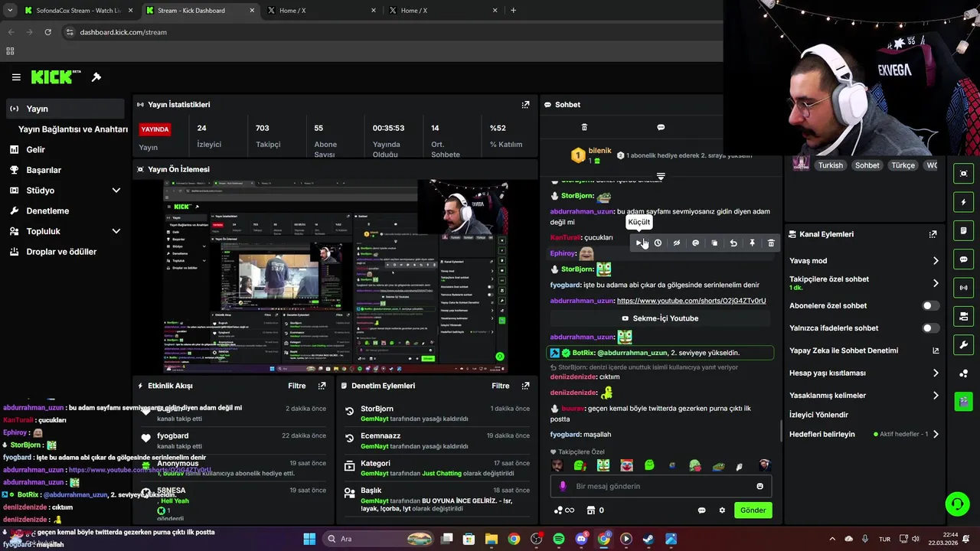
Task: Open chat settings gear next to Gönder
Action: point(721,510)
